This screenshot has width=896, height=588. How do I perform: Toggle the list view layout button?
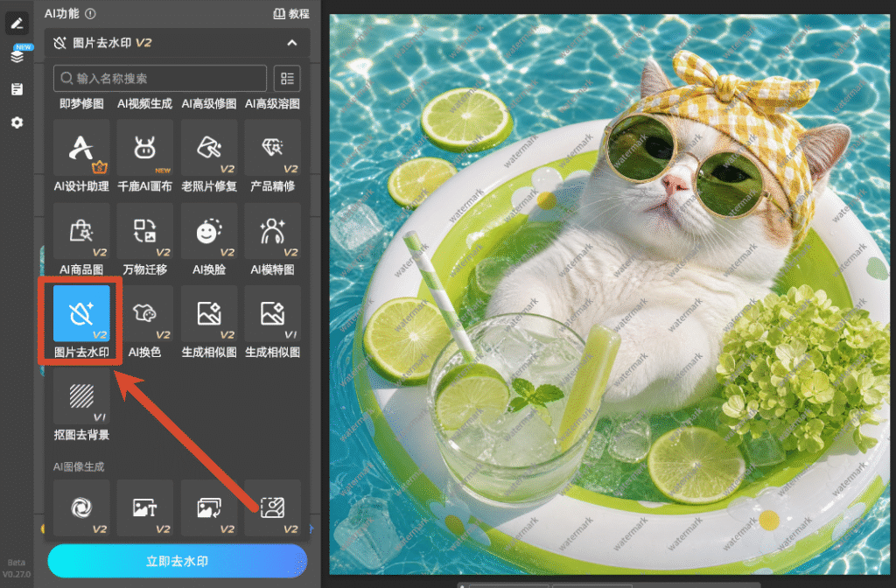pyautogui.click(x=287, y=78)
